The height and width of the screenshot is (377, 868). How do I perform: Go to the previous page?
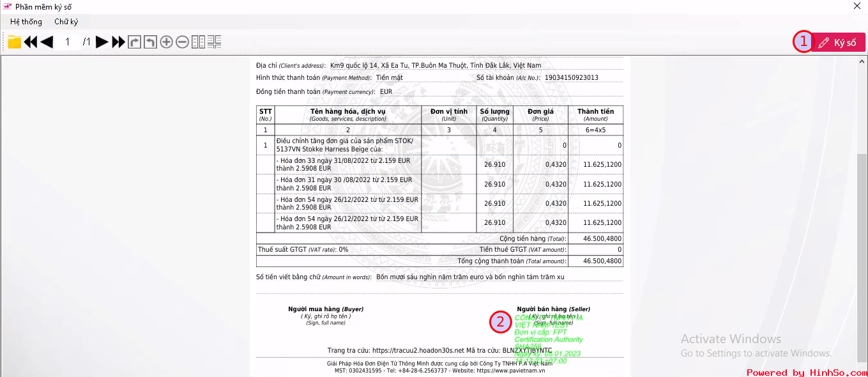click(x=47, y=42)
